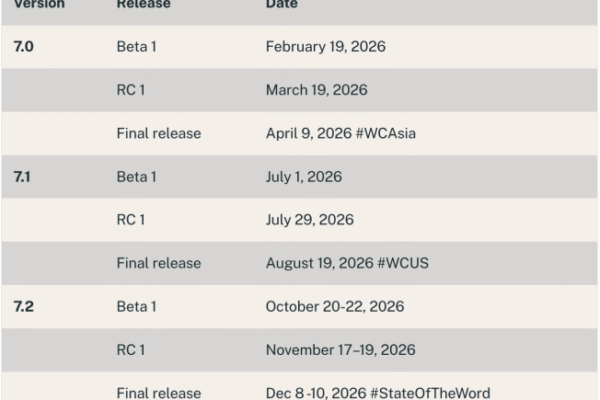This screenshot has height=400, width=600.
Task: Click the March 19, 2026 date
Action: [316, 90]
